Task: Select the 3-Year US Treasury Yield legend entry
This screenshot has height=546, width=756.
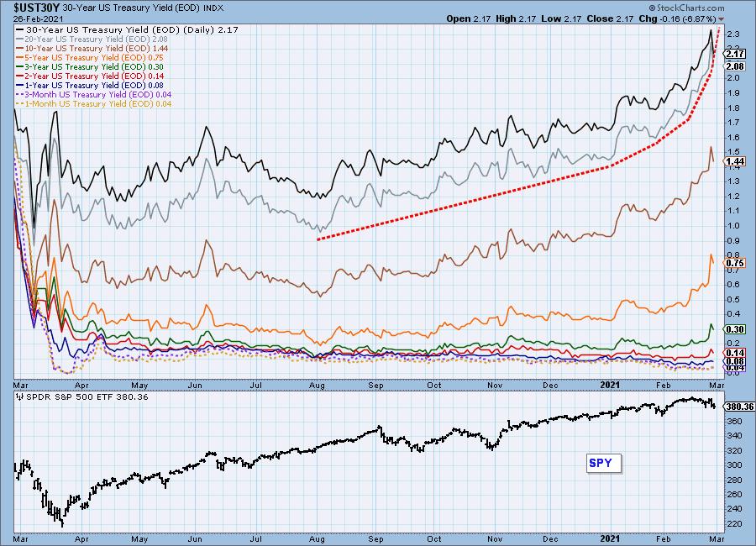Action: 90,66
